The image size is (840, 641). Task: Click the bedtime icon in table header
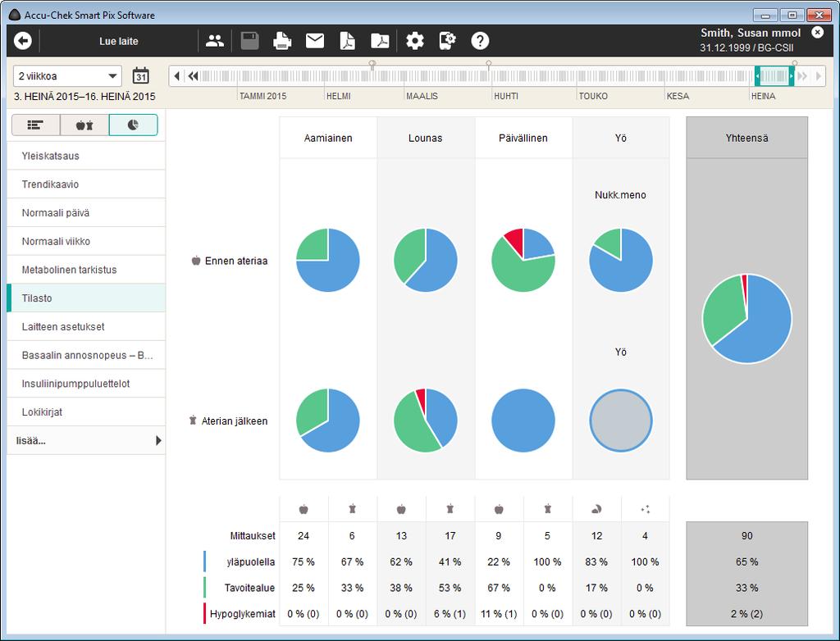click(x=596, y=509)
